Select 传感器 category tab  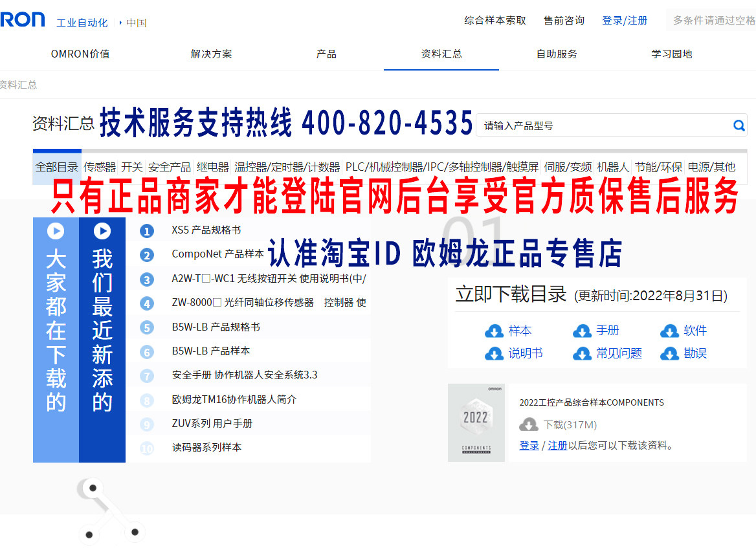click(x=100, y=167)
